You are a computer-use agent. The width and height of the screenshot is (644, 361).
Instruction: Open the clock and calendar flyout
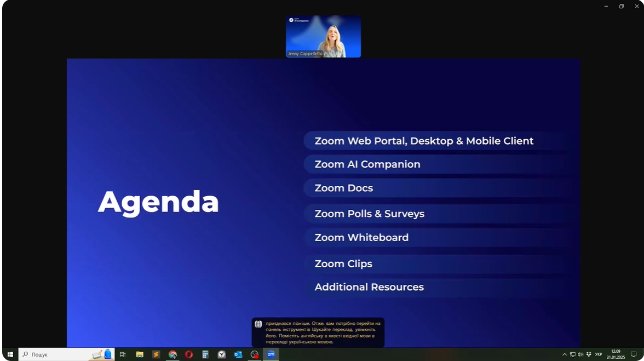click(x=616, y=354)
